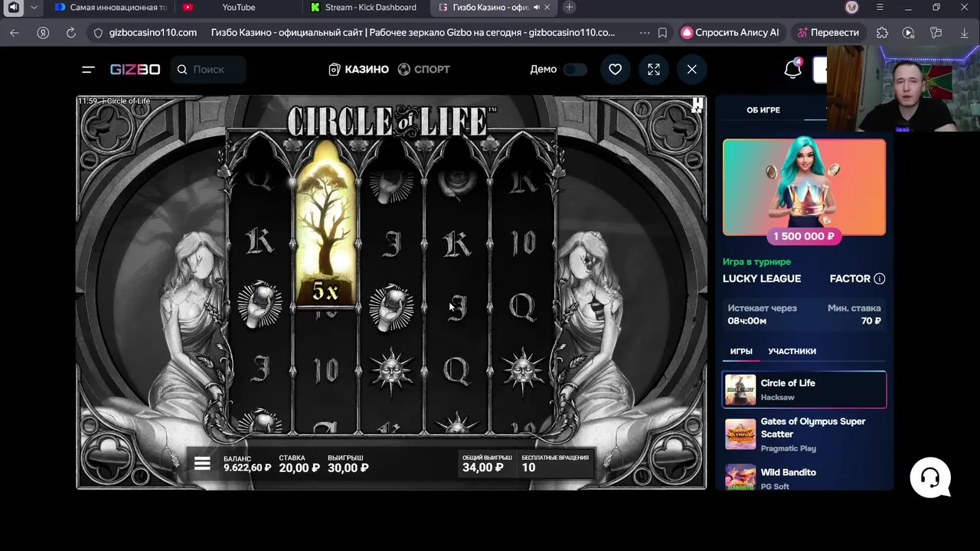
Task: Click the golden 5x tree symbol
Action: (x=325, y=226)
